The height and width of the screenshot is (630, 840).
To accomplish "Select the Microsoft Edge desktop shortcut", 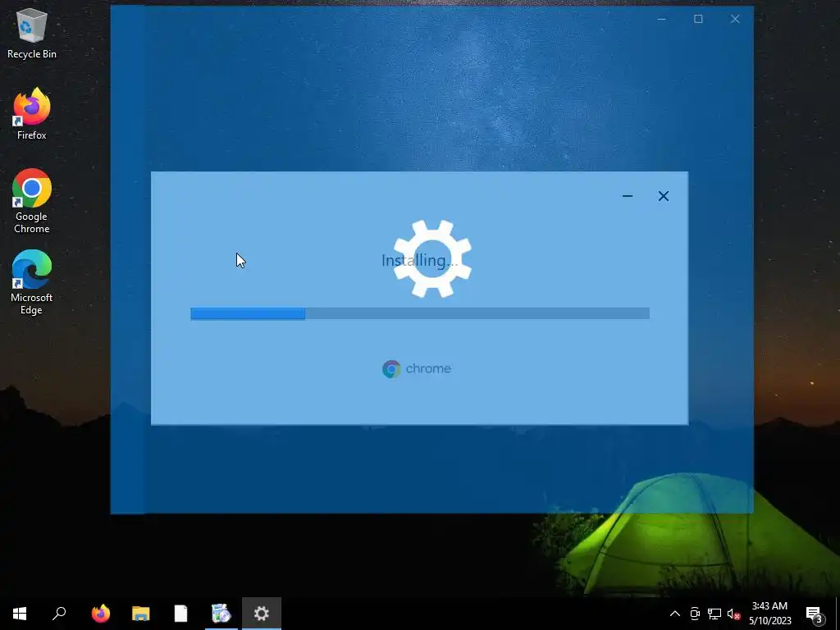I will click(x=32, y=282).
